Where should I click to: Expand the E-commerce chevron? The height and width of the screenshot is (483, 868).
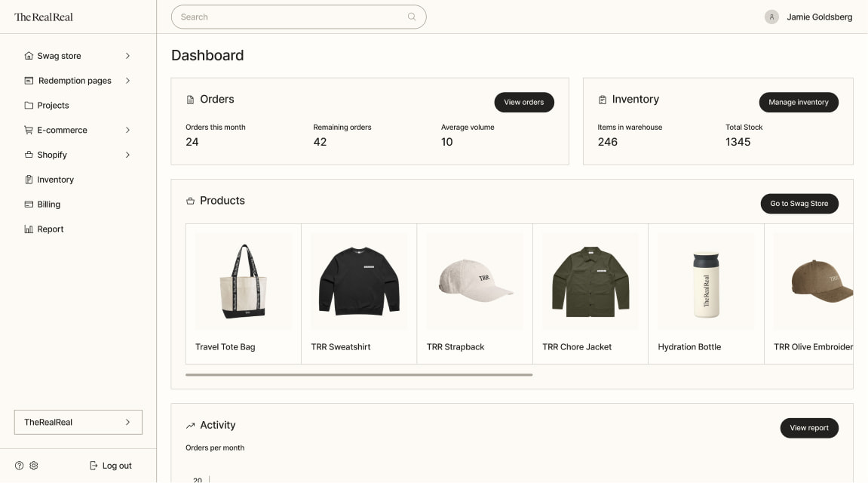point(128,130)
